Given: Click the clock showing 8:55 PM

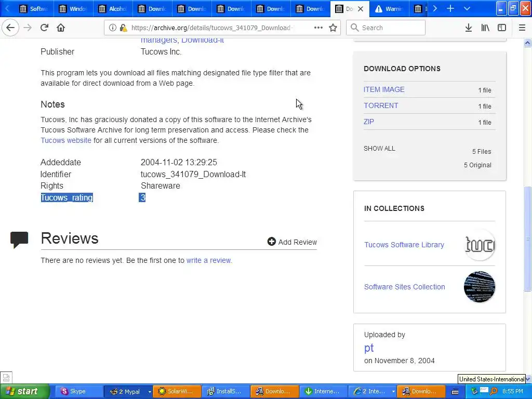Looking at the screenshot, I should [513, 391].
